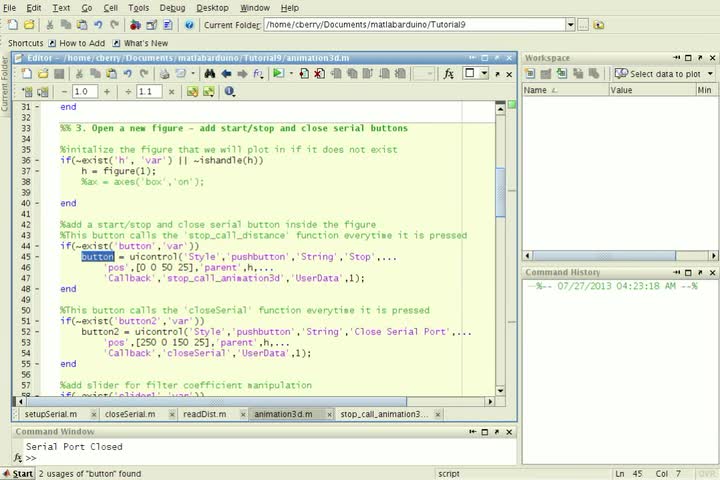Toggle breakpoint dash on line 52
This screenshot has height=480, width=720.
(x=37, y=332)
